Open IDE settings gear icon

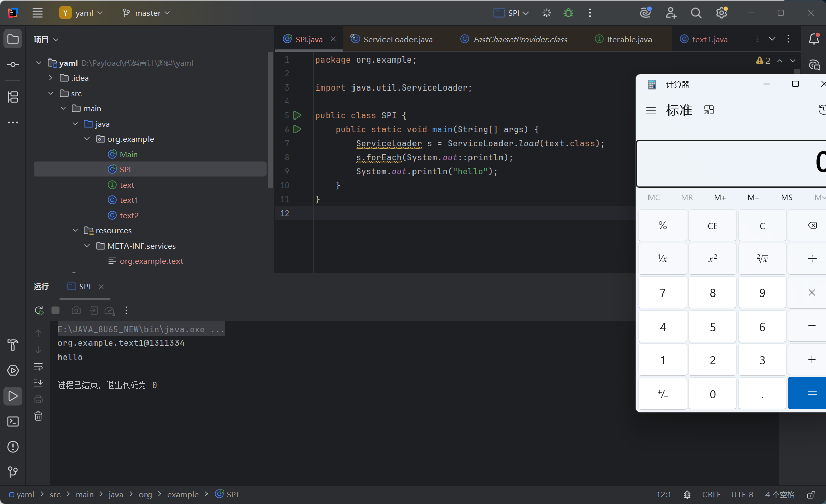(x=721, y=13)
